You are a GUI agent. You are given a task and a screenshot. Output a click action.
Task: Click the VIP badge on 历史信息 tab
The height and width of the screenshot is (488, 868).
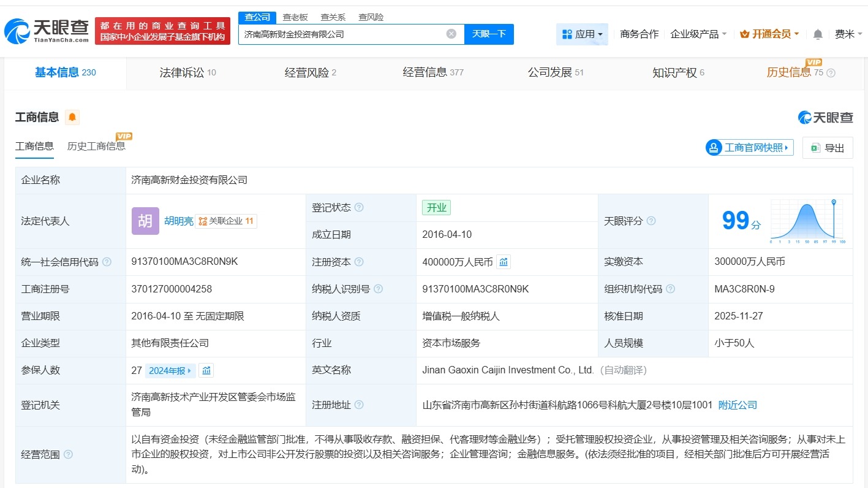[815, 63]
